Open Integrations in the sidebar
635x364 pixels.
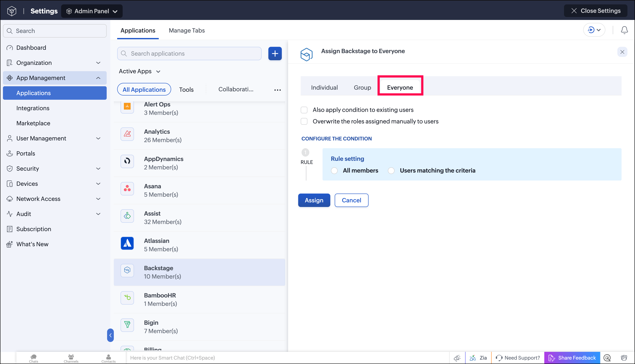33,108
